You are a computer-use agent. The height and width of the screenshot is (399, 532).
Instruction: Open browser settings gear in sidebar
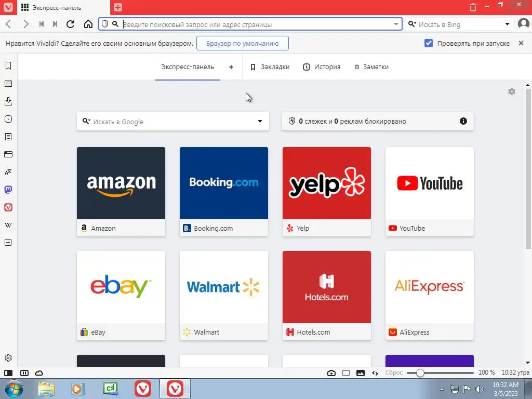point(8,358)
